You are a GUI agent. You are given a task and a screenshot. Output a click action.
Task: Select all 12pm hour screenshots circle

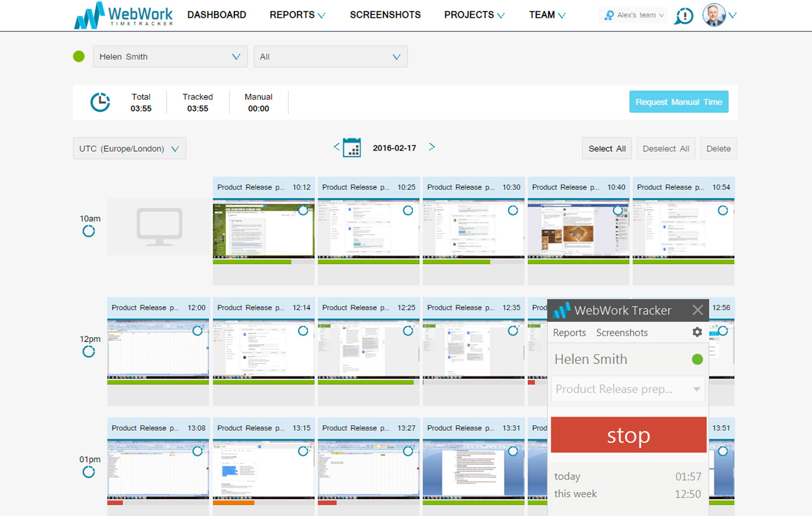[x=89, y=352]
